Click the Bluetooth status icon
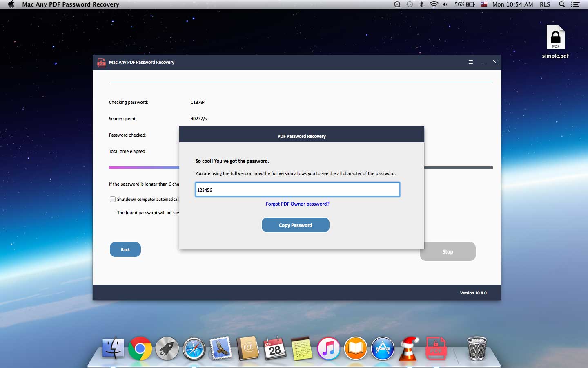This screenshot has height=368, width=588. tap(421, 4)
